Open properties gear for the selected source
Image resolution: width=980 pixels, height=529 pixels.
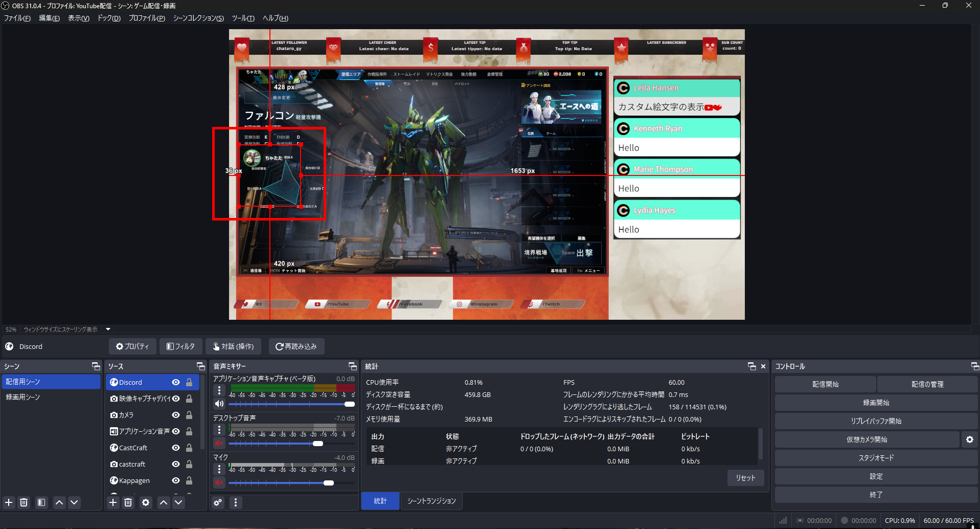(146, 502)
